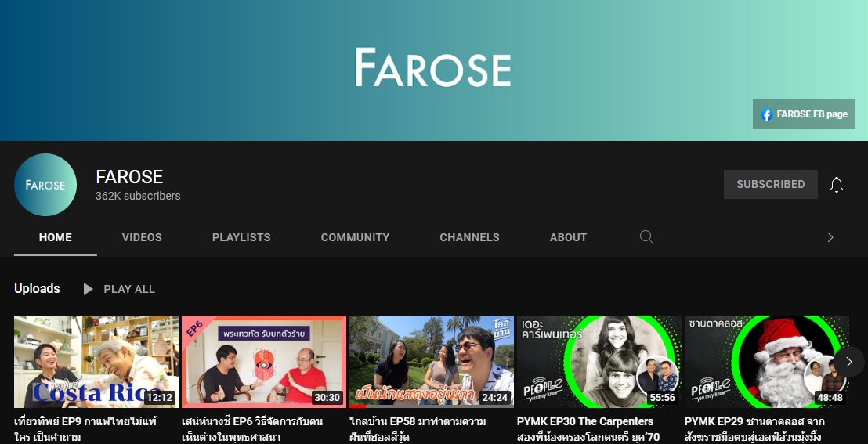Viewport: 868px width, 444px height.
Task: Open the CHANNELS tab
Action: (469, 237)
